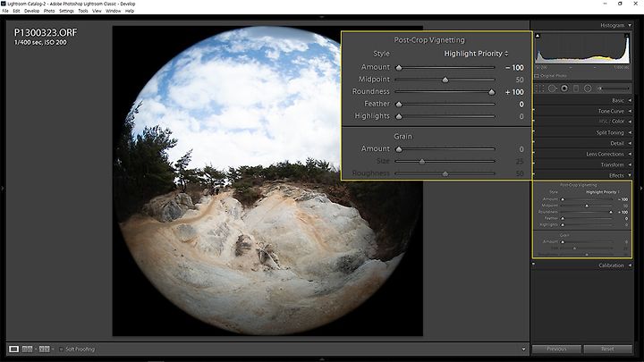644x362 pixels.
Task: Enable the Soft Proofing checkbox
Action: [x=61, y=349]
